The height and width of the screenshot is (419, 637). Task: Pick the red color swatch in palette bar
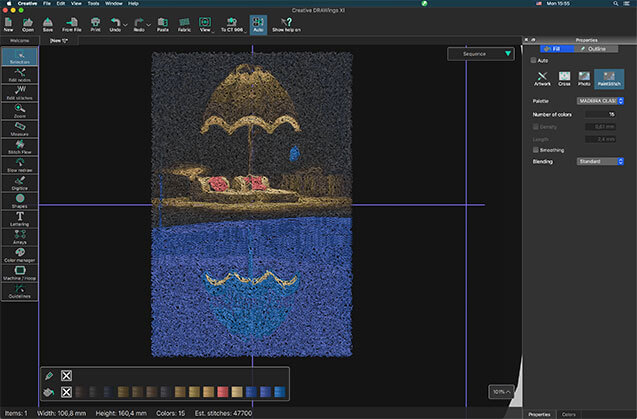pos(222,391)
